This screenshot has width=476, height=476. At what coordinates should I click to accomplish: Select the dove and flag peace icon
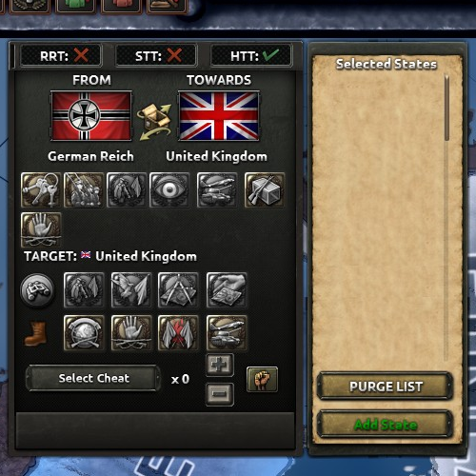(x=131, y=289)
